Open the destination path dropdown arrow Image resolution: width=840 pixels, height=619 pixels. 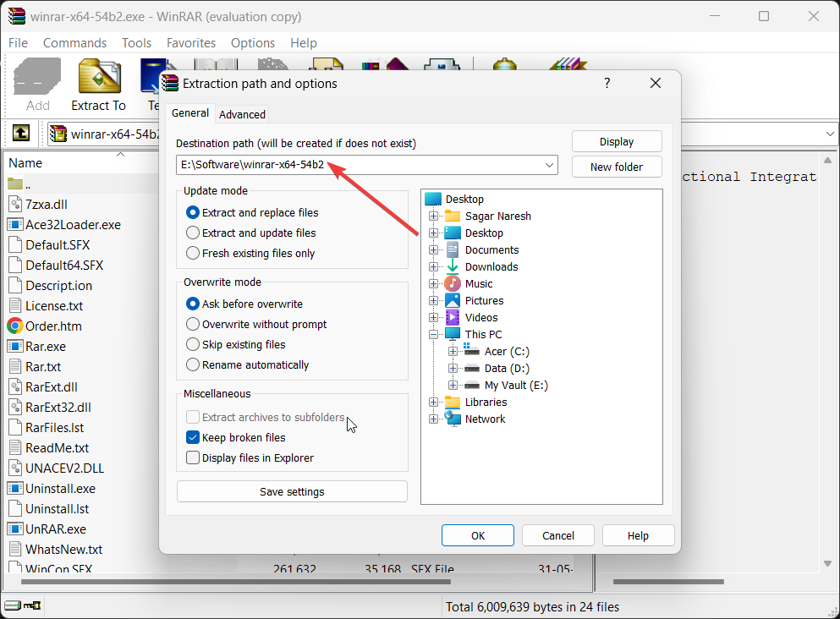tap(549, 165)
